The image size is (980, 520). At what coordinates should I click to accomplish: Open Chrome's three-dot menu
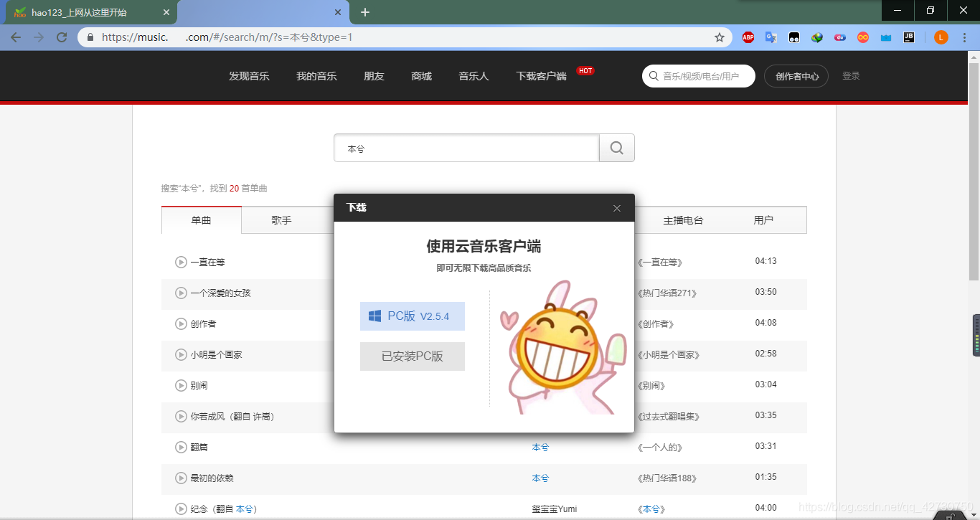[x=964, y=37]
